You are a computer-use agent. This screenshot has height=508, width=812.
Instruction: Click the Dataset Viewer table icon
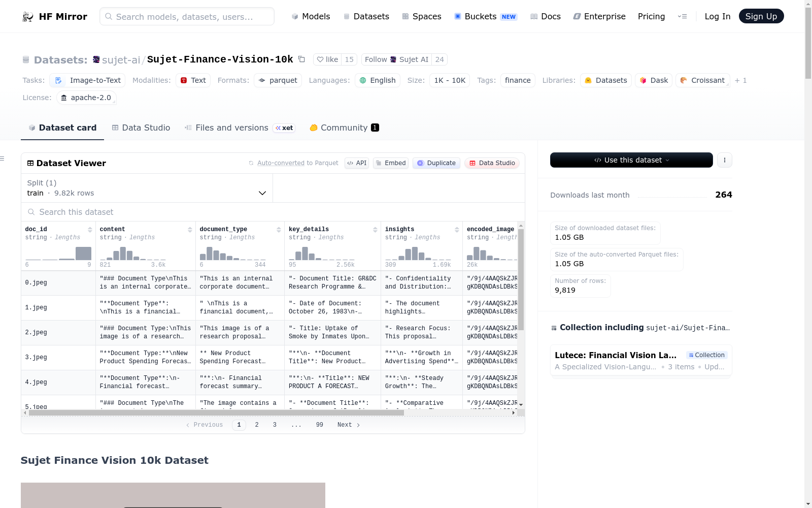click(x=30, y=163)
